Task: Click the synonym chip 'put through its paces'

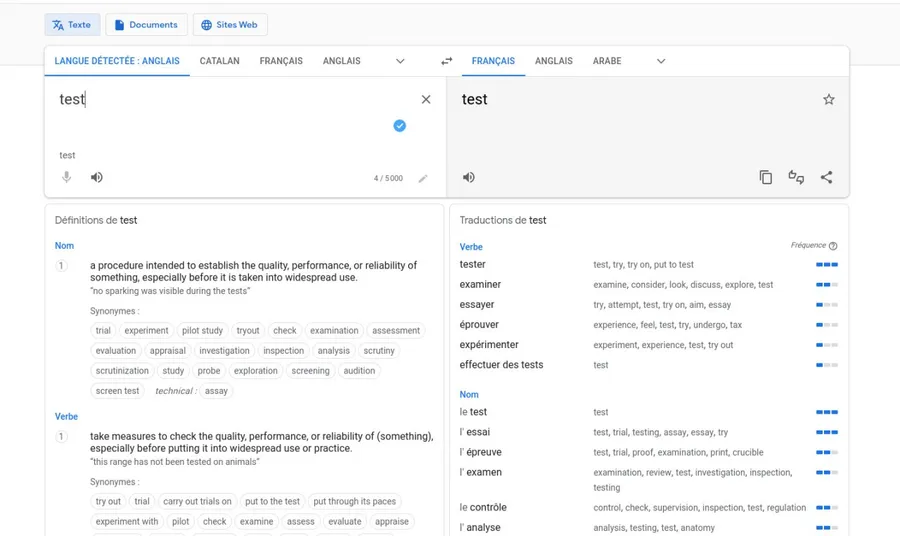Action: [x=355, y=502]
